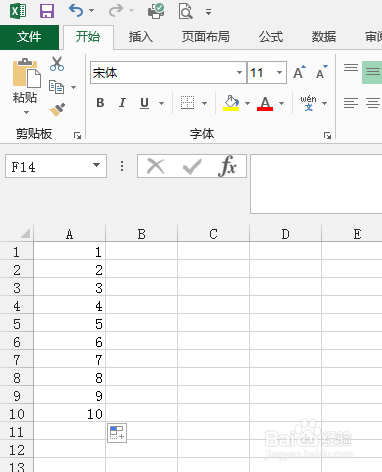The image size is (382, 472).
Task: Click the formula confirm checkmark
Action: [x=192, y=166]
